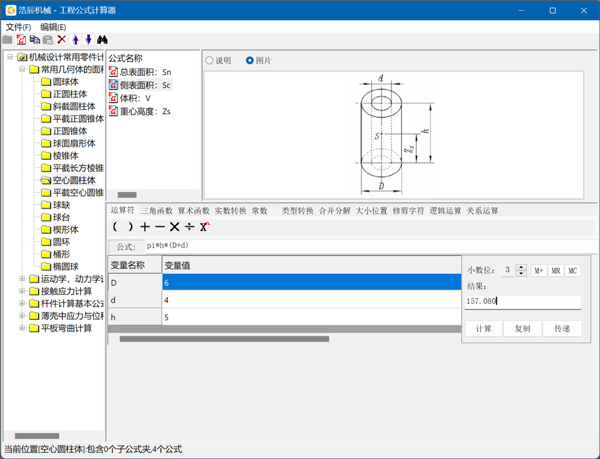Click the move up arrow icon
Image resolution: width=600 pixels, height=459 pixels.
pos(75,39)
